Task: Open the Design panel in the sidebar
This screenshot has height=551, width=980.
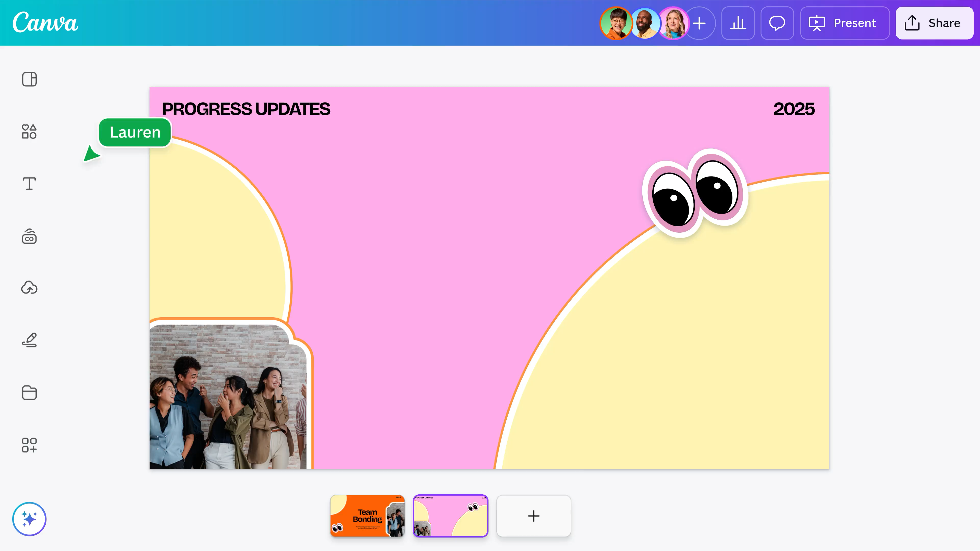Action: (29, 79)
